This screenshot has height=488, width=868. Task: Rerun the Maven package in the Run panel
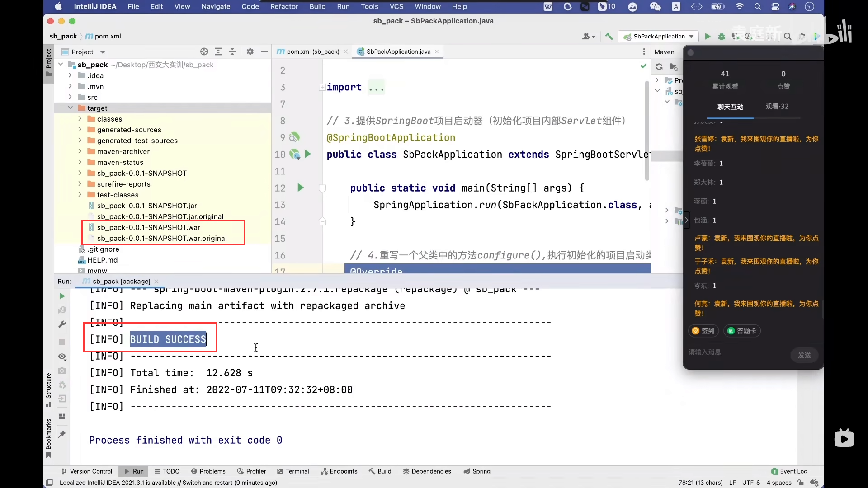pyautogui.click(x=62, y=296)
